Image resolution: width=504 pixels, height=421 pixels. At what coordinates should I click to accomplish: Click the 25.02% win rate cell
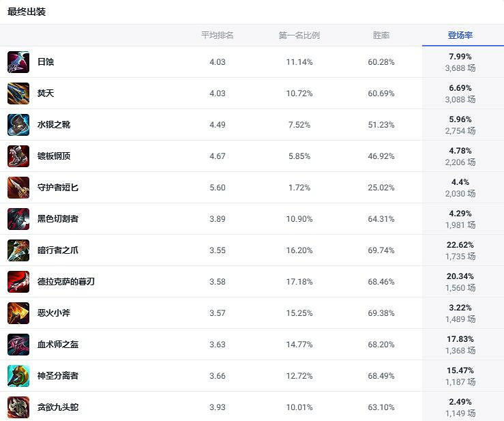(x=381, y=188)
